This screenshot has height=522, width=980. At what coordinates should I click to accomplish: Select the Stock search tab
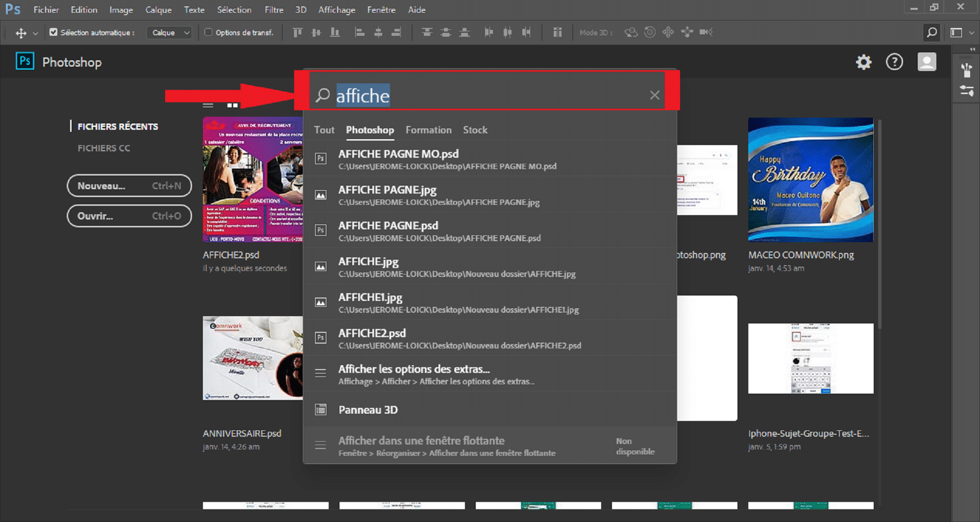[475, 130]
